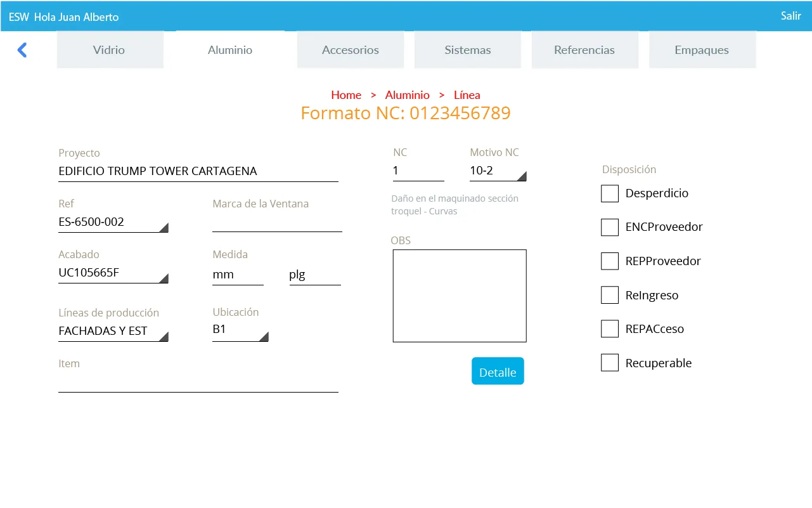Toggle the ReIngreso checkbox

[x=610, y=295]
